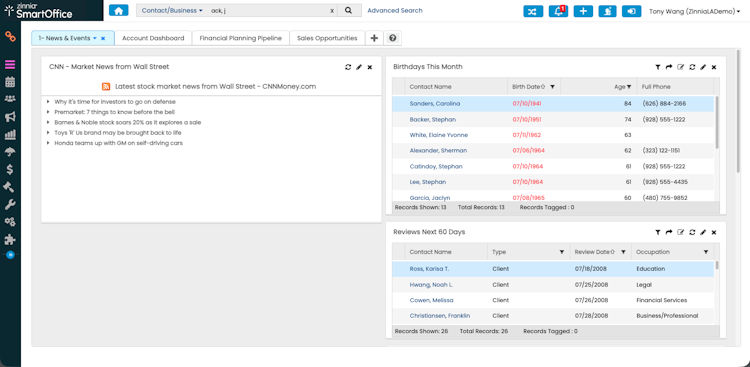This screenshot has height=367, width=750.
Task: Open the megaphone marketing icon in sidebar
Action: (10, 117)
